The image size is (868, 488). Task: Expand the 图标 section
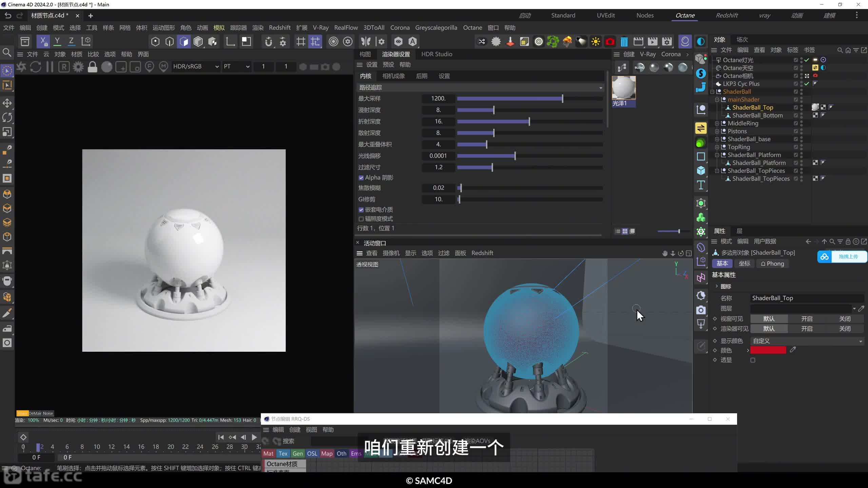(x=716, y=286)
